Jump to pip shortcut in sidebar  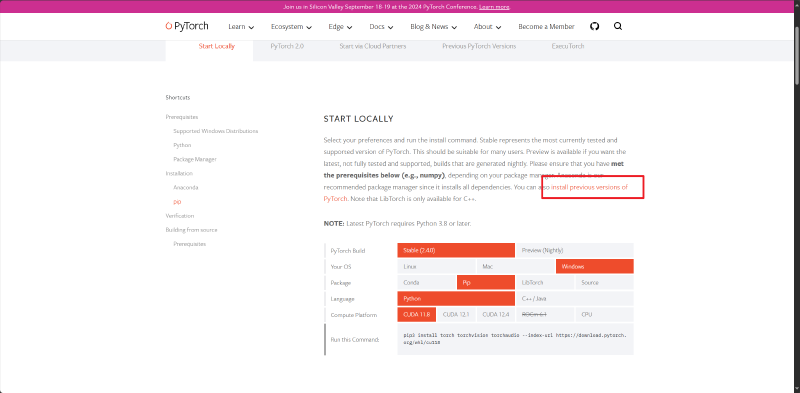[177, 202]
